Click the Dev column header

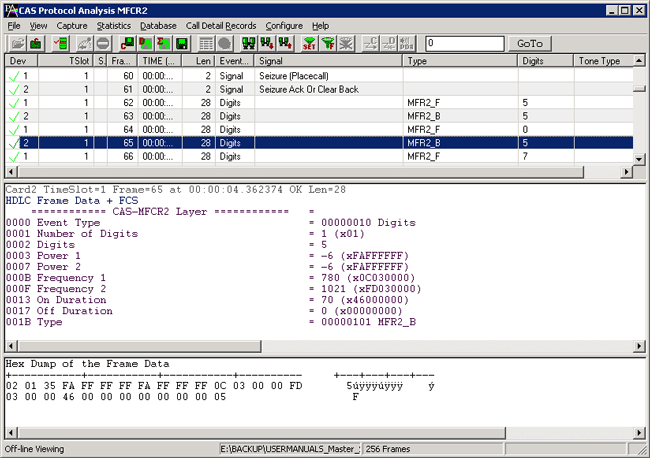(21, 61)
